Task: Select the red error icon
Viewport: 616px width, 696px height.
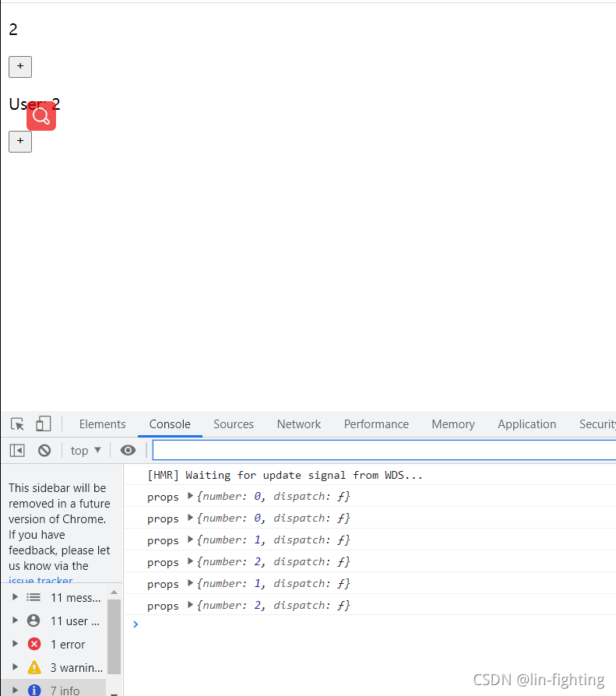Action: coord(34,644)
